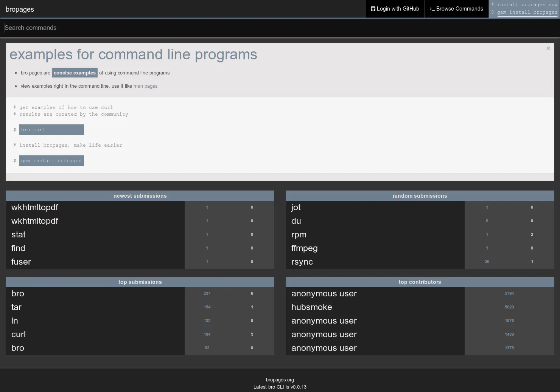Viewport: 560px width, 392px height.
Task: Open the tar top submission
Action: point(16,307)
